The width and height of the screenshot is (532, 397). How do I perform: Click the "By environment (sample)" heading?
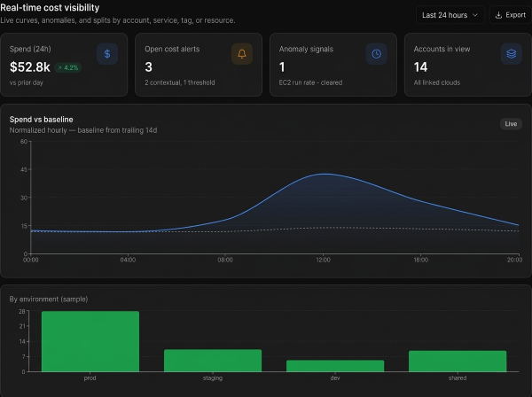coord(49,299)
